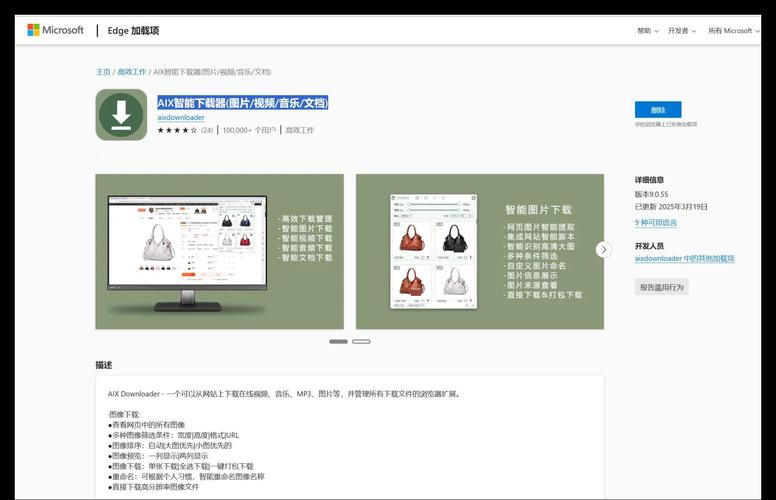
Task: Select the first carousel page indicator
Action: [339, 342]
